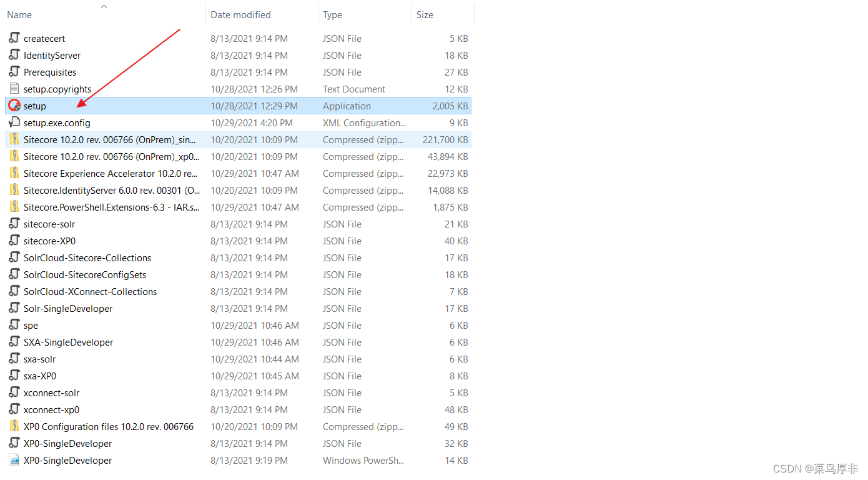Viewport: 868px width, 480px height.
Task: Click the '10/28/2021 12:26 PM' date cell
Action: [254, 89]
